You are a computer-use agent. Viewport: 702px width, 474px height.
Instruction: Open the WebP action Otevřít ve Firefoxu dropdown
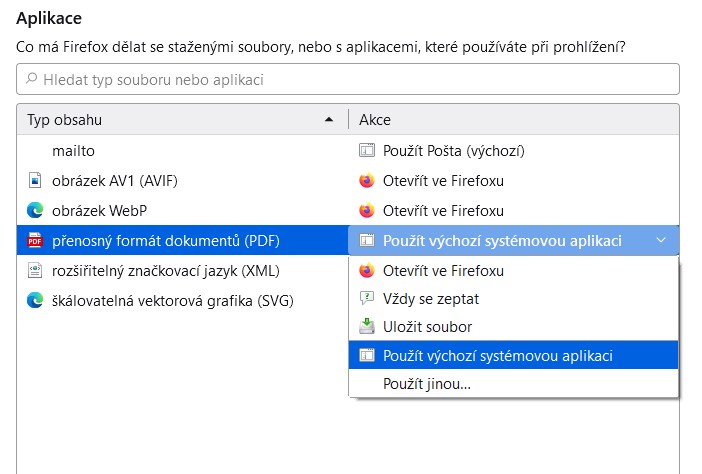coord(514,210)
